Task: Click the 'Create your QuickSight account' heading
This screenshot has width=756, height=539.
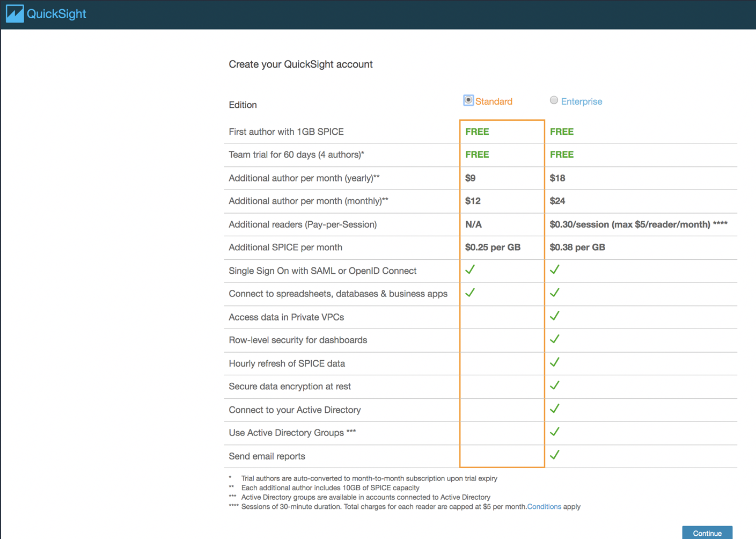Action: [300, 64]
